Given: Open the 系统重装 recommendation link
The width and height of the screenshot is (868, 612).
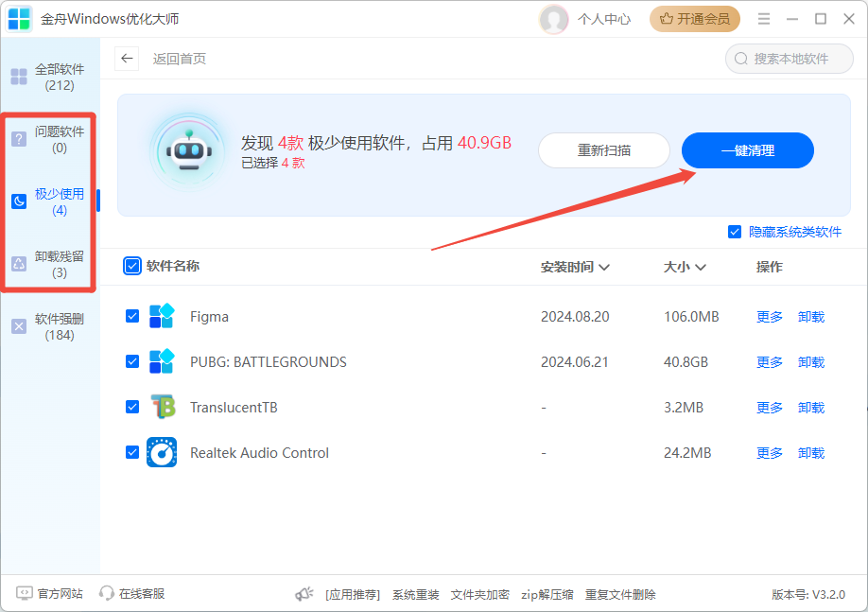Looking at the screenshot, I should point(416,595).
